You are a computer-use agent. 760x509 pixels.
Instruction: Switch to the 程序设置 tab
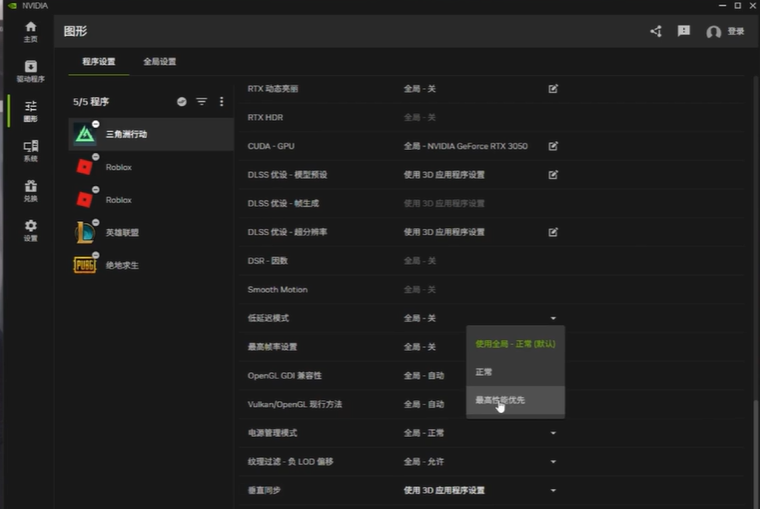click(x=99, y=62)
